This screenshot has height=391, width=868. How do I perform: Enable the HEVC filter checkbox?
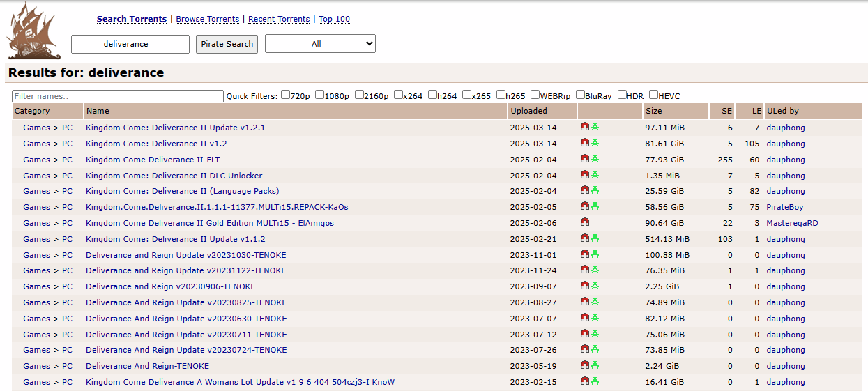tap(653, 95)
